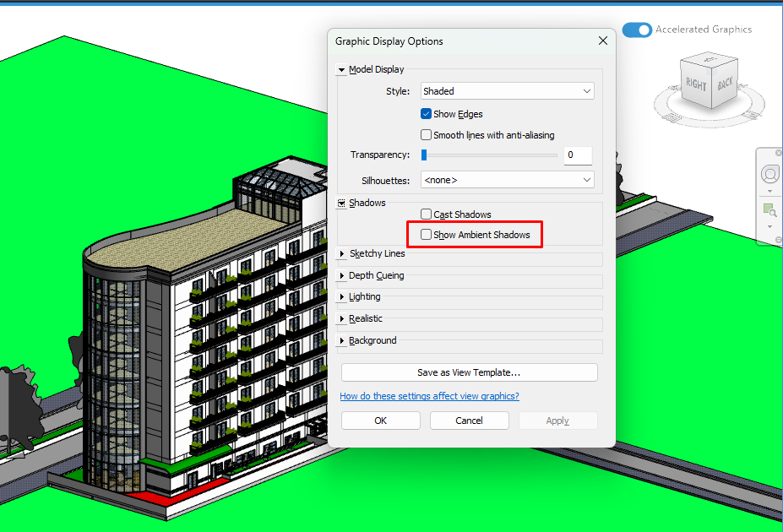This screenshot has width=783, height=532.
Task: Click the ViewCube top face
Action: click(x=710, y=60)
